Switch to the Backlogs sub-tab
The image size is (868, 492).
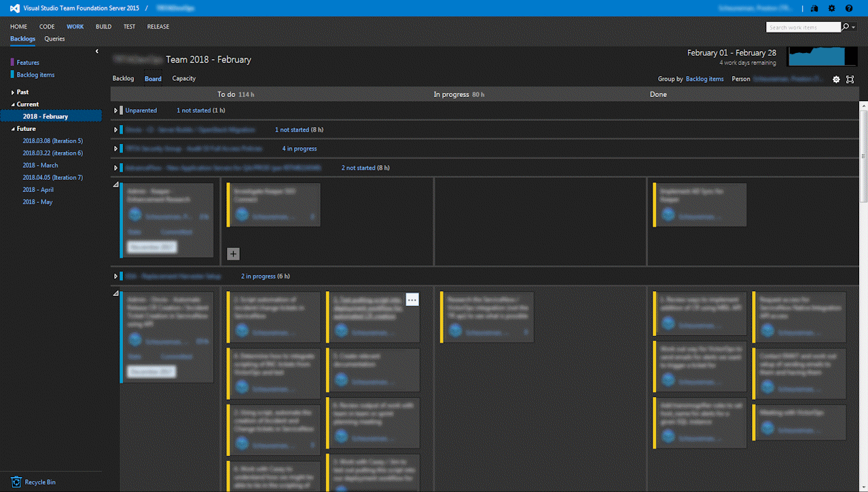pyautogui.click(x=22, y=39)
